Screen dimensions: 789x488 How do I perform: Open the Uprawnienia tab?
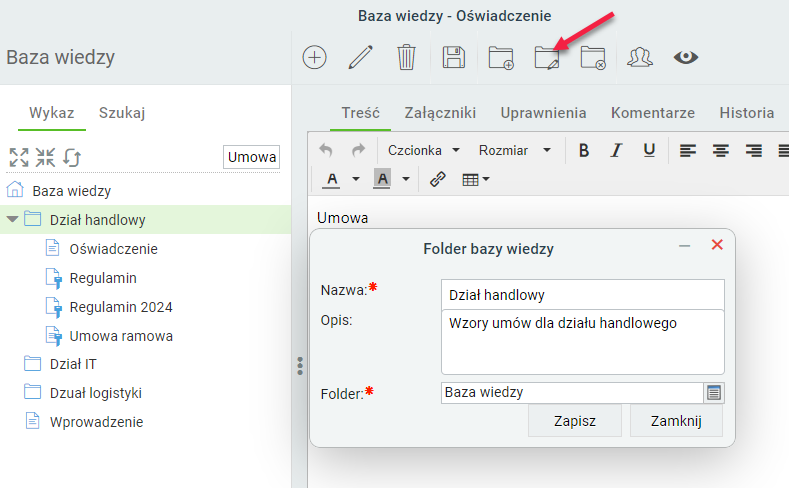543,113
